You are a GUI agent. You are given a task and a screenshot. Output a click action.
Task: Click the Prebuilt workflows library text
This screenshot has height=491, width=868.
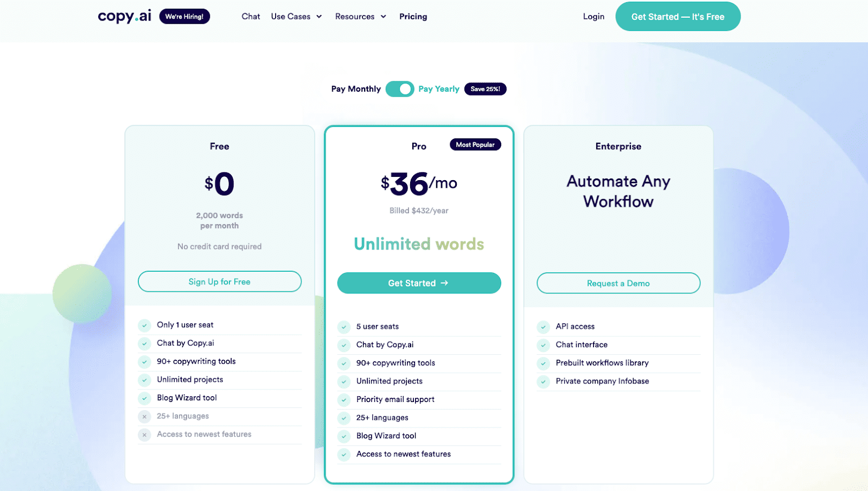tap(602, 362)
